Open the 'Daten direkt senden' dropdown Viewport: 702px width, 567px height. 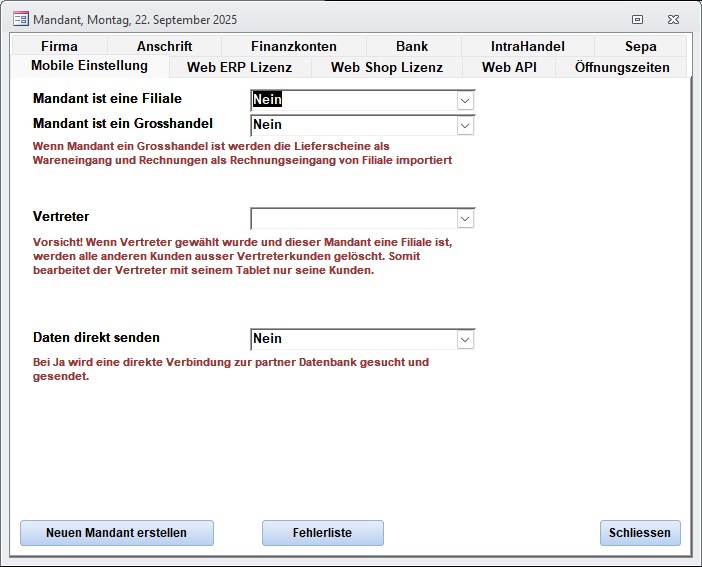click(x=465, y=339)
